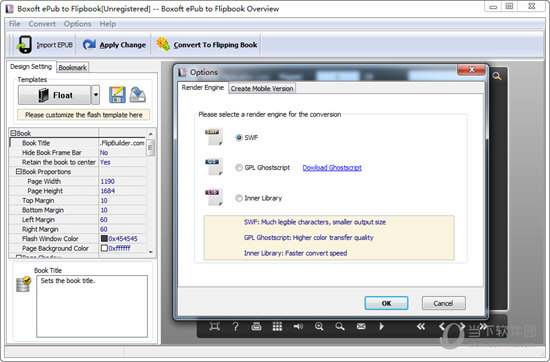This screenshot has height=362, width=550.
Task: Switch to the Bookmark tab
Action: pos(72,67)
